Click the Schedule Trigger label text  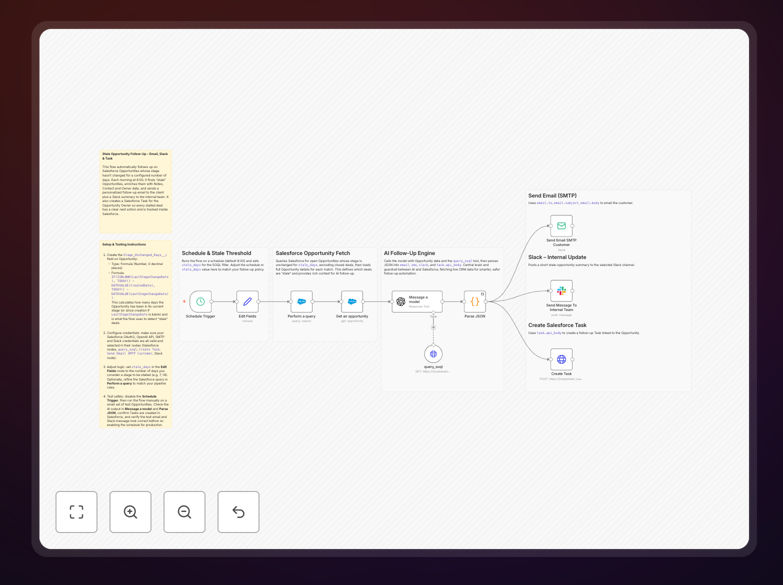pos(200,316)
